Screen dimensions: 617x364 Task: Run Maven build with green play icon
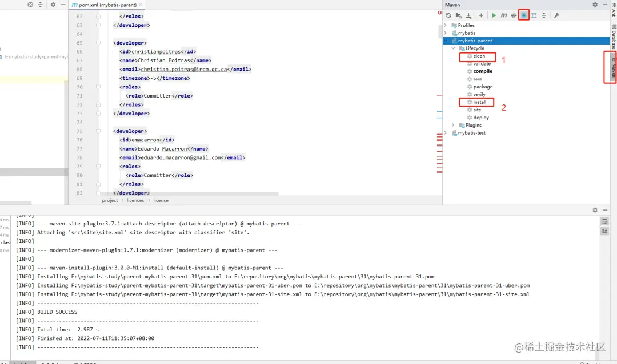[x=494, y=15]
